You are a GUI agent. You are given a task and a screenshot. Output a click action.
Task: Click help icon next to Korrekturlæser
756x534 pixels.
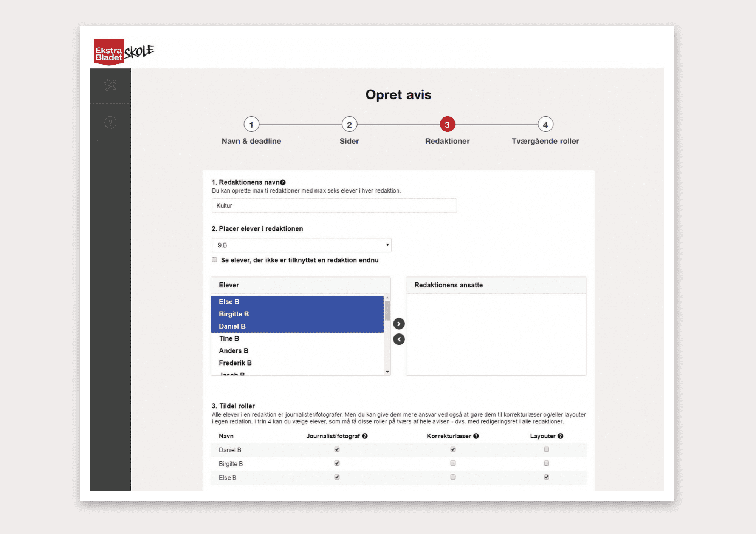476,436
